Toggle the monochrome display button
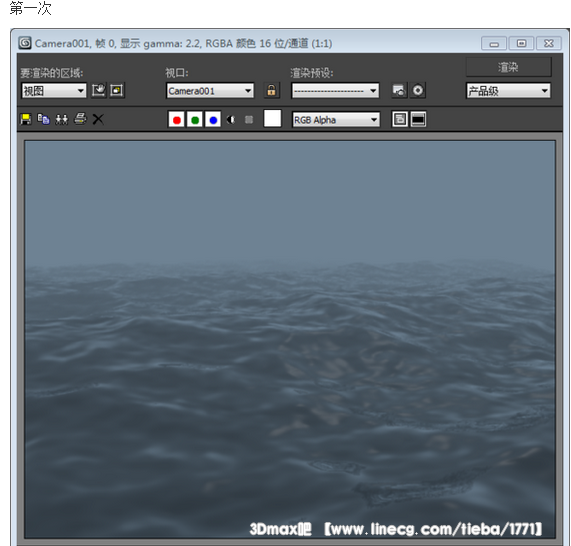Screen dimensions: 571x546 [249, 120]
